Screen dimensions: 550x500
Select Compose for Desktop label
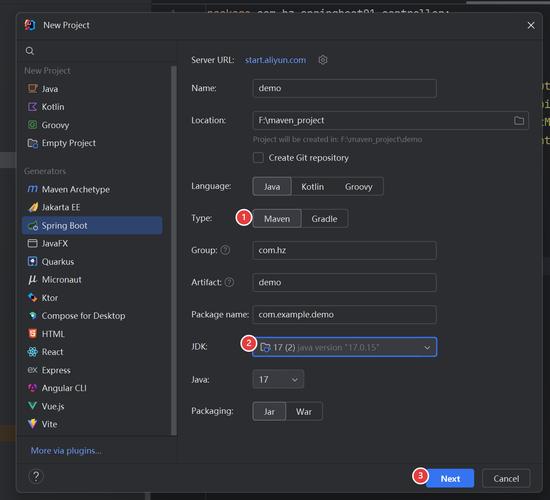pos(83,316)
